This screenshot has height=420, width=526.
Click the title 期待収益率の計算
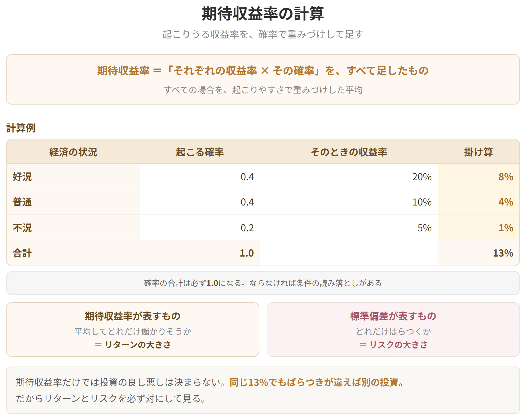click(263, 14)
